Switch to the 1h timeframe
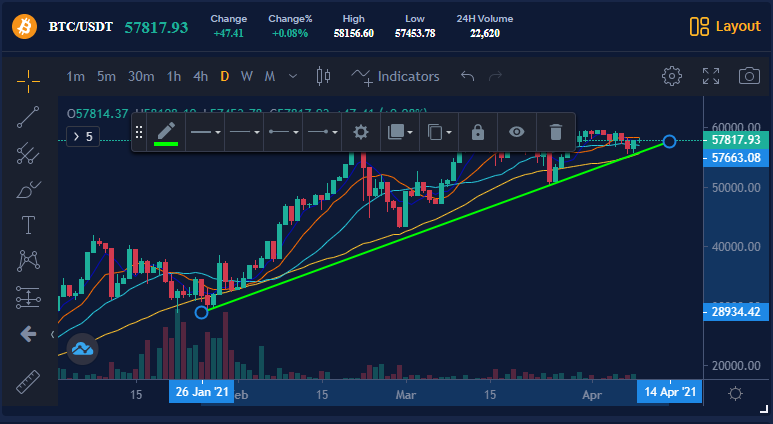The width and height of the screenshot is (773, 424). pyautogui.click(x=174, y=76)
